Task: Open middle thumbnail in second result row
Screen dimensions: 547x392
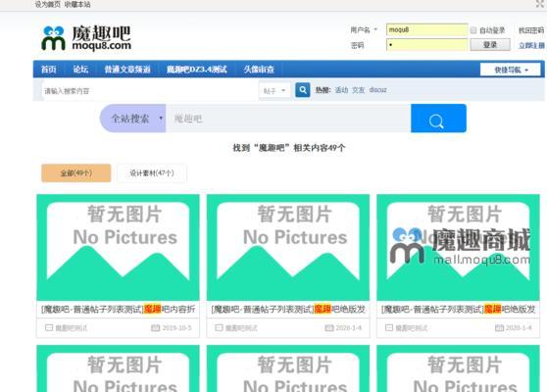Action: point(288,368)
